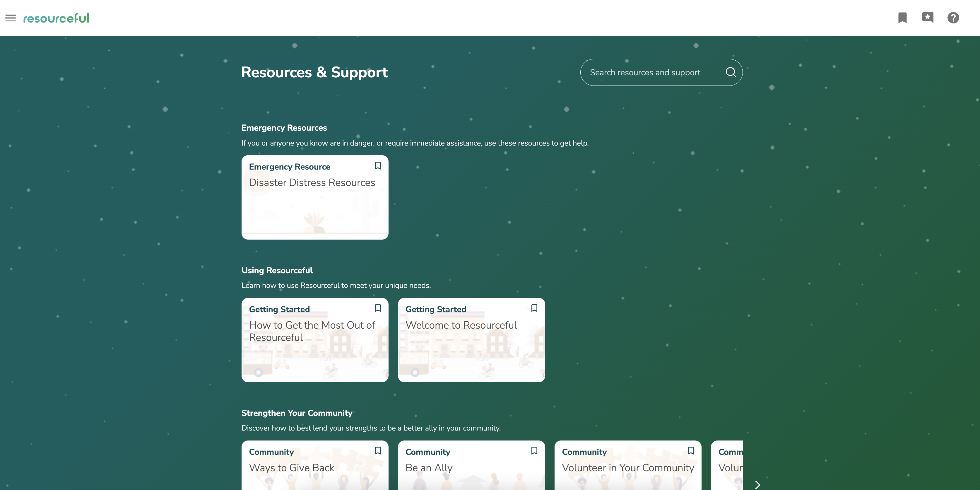Viewport: 980px width, 490px height.
Task: Click the search magnifier icon
Action: point(731,72)
